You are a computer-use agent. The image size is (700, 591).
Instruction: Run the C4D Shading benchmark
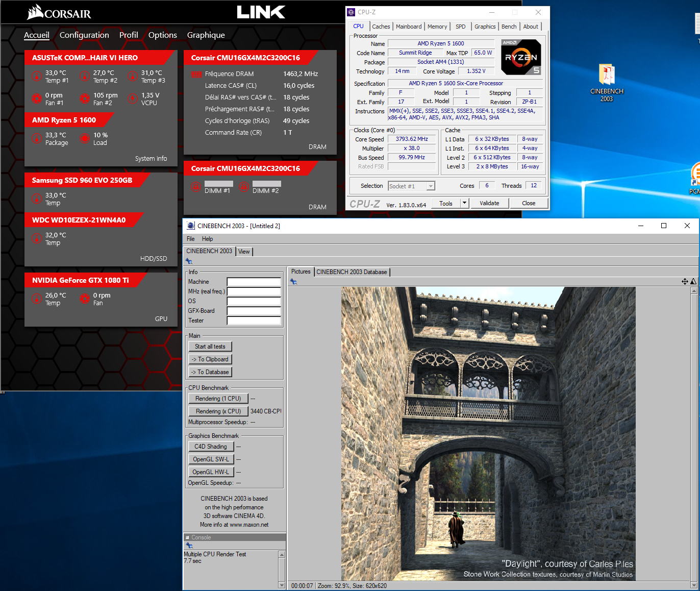tap(211, 447)
